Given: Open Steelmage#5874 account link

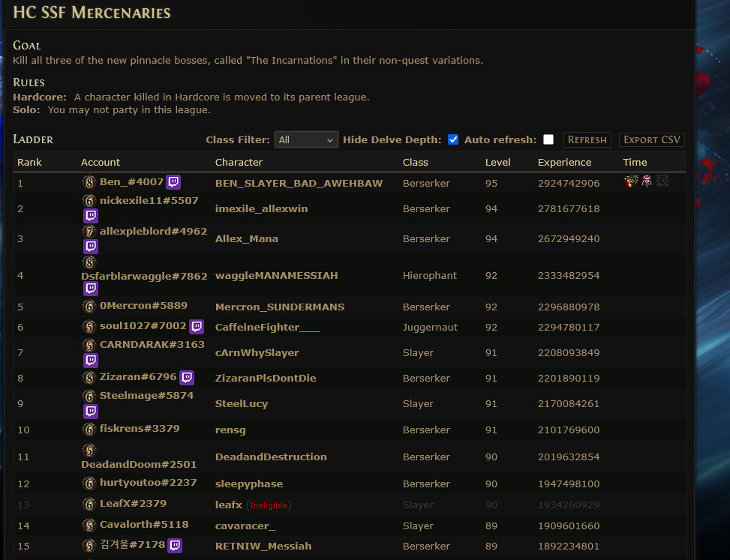Looking at the screenshot, I should 146,395.
